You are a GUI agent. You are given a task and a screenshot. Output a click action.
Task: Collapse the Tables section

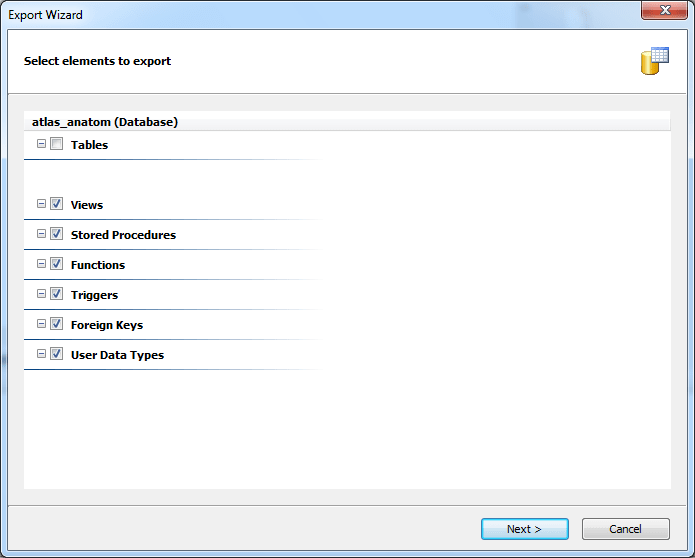point(41,144)
